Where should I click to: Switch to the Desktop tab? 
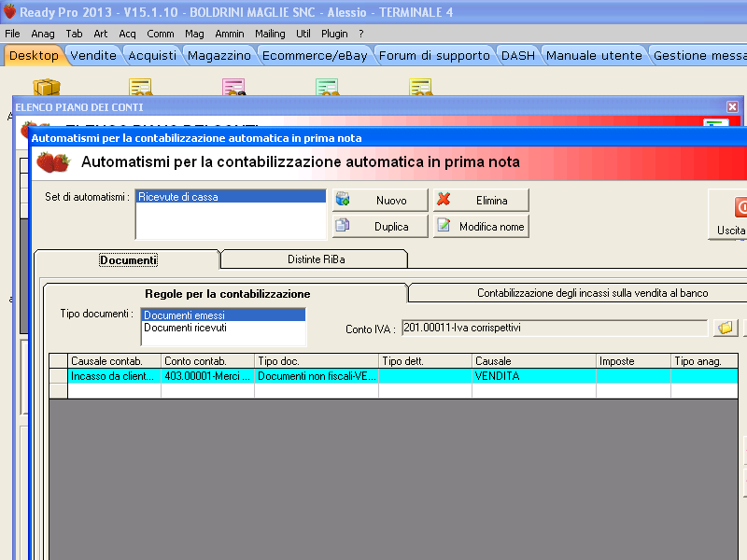(34, 56)
